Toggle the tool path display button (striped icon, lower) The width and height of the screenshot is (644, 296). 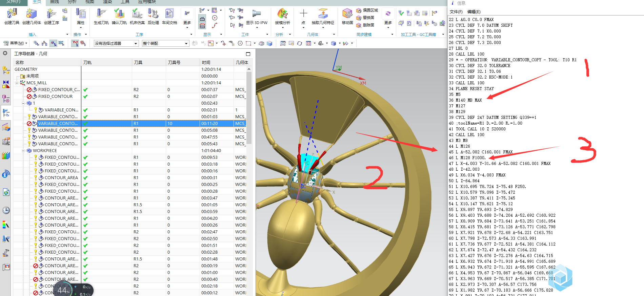coord(202,26)
